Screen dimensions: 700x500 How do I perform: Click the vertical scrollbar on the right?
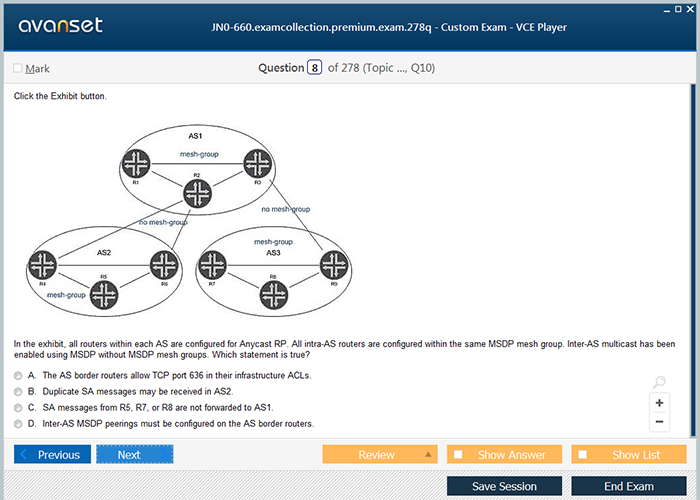click(x=693, y=260)
